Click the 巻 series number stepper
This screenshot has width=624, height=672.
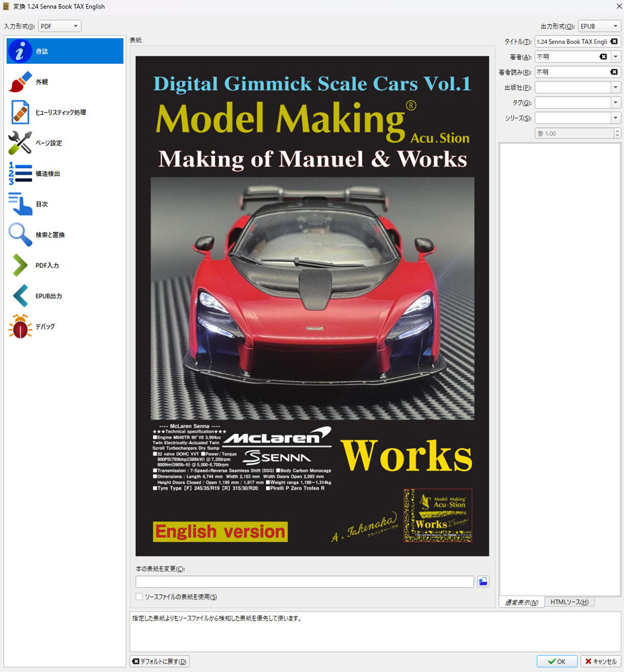(617, 133)
